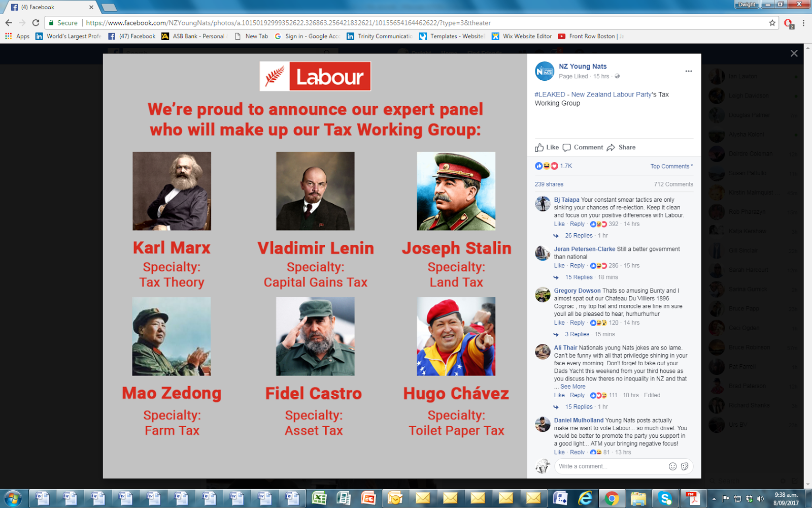Open Google Chrome from the taskbar
The image size is (812, 508).
pos(612,499)
